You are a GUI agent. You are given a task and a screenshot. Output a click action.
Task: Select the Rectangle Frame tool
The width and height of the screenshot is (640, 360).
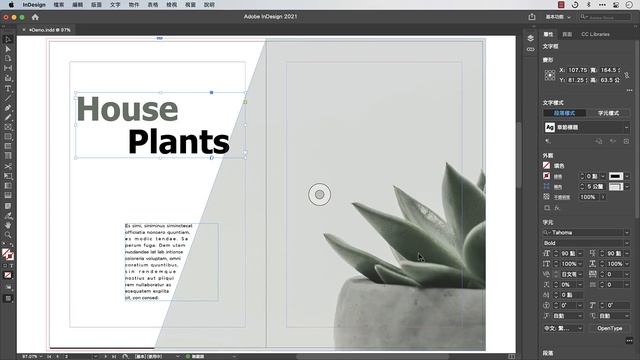pyautogui.click(x=8, y=127)
